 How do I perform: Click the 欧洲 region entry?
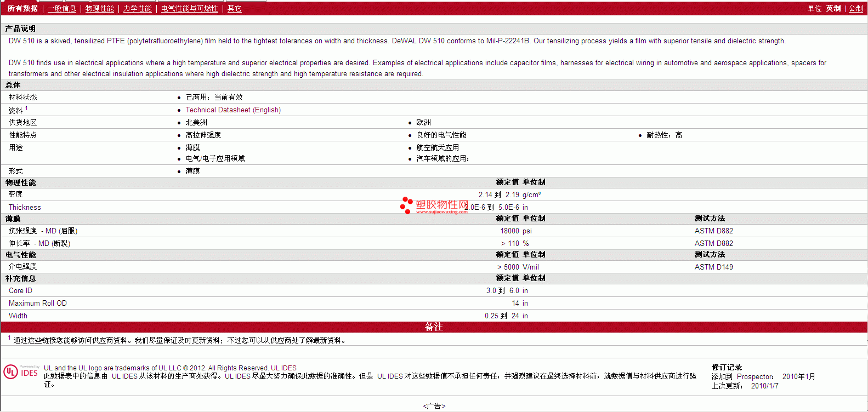pyautogui.click(x=423, y=122)
